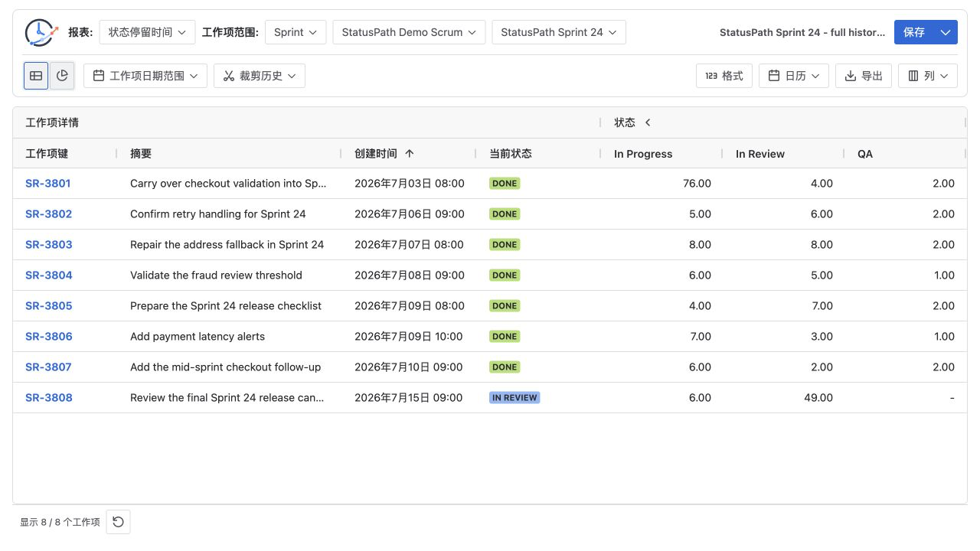Open the 日历 dropdown

pyautogui.click(x=794, y=76)
